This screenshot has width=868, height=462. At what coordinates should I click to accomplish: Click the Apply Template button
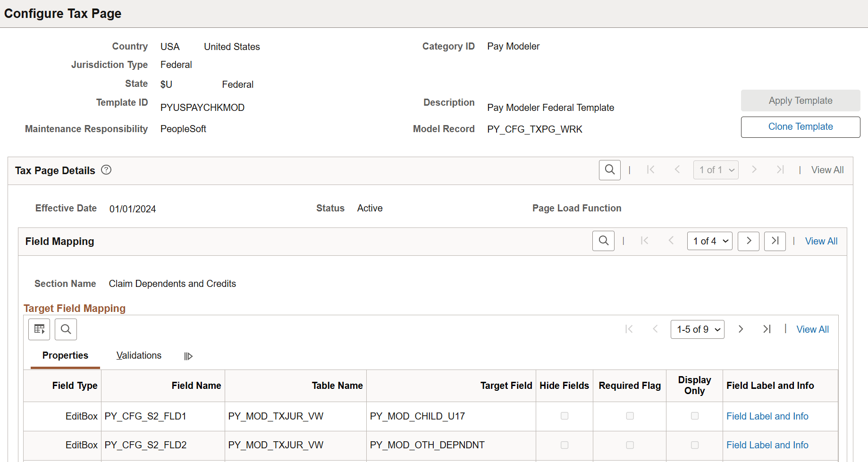800,100
